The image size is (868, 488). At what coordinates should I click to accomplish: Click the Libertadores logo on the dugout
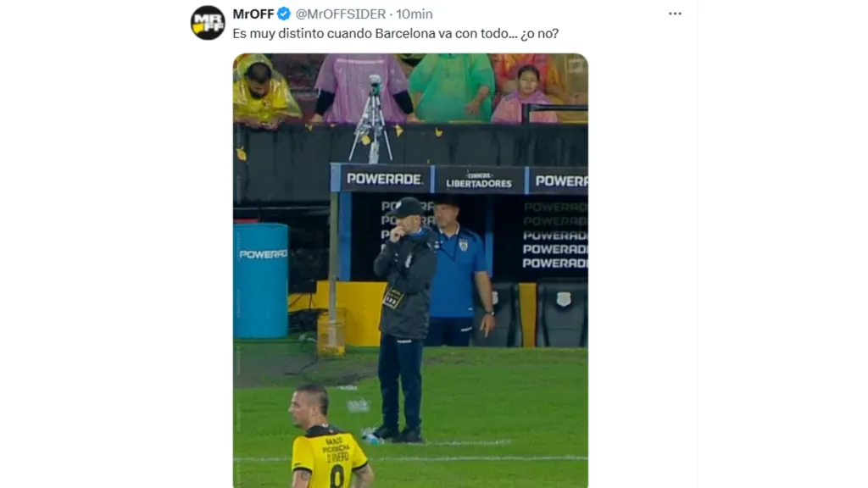tap(479, 180)
